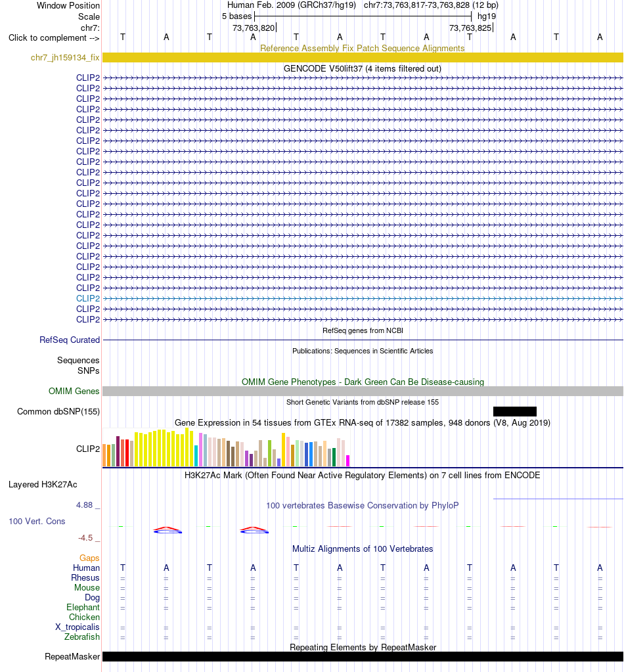The height and width of the screenshot is (672, 624).
Task: Click "Publications: Sequences in Scientific Articles" title
Action: tap(363, 351)
